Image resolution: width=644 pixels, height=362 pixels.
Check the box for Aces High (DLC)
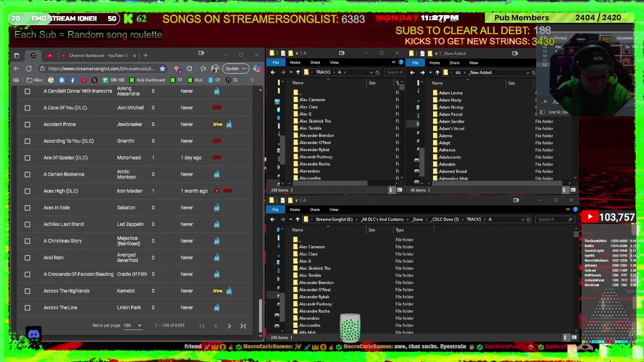click(28, 191)
